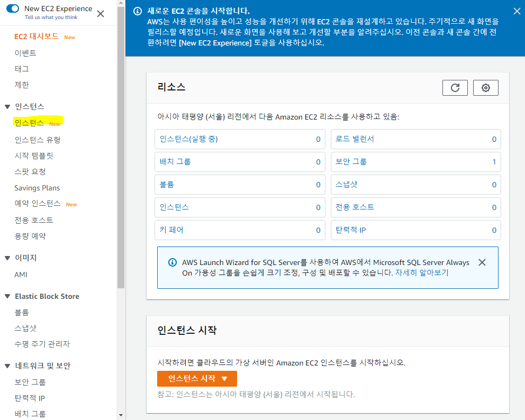Open the Tell us what you think link
The height and width of the screenshot is (420, 525).
(51, 17)
